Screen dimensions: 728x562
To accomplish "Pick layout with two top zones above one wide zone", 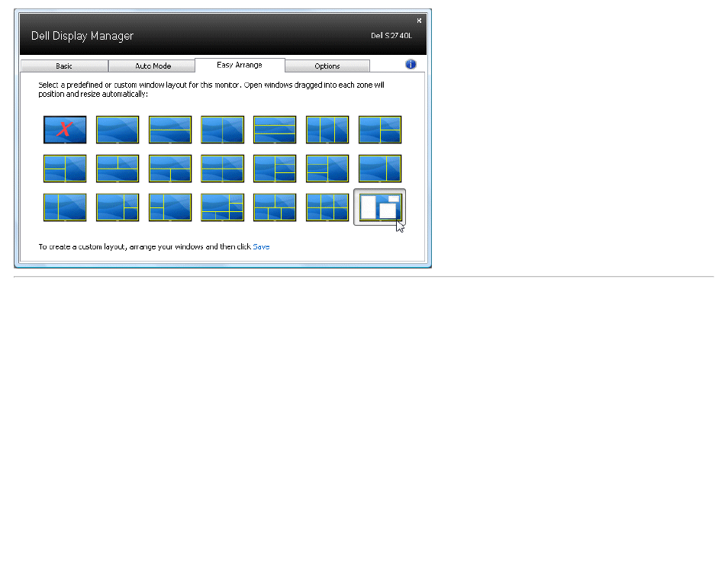I will pyautogui.click(x=118, y=169).
